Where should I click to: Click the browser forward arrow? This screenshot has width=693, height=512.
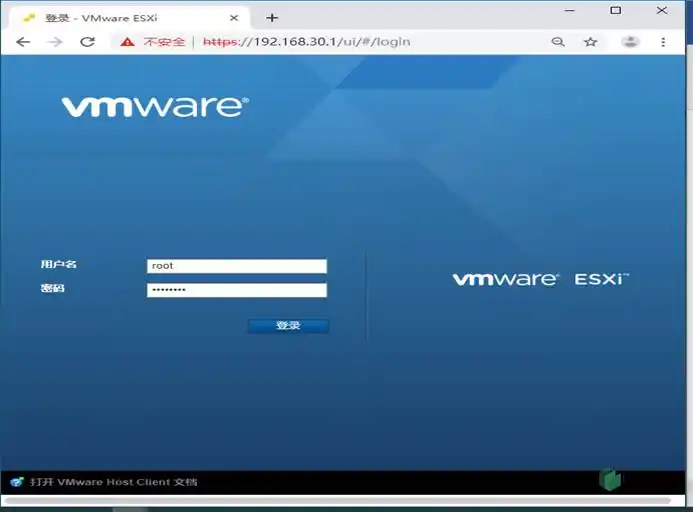coord(55,42)
